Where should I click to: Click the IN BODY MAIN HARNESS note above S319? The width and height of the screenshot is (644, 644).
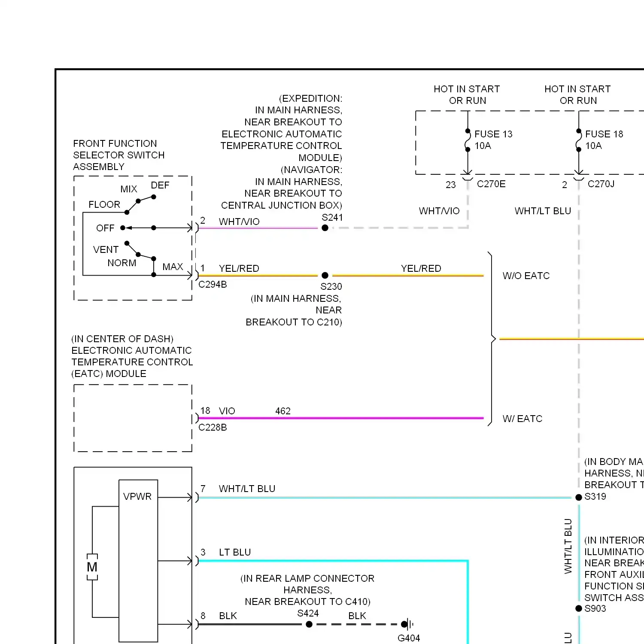[614, 473]
